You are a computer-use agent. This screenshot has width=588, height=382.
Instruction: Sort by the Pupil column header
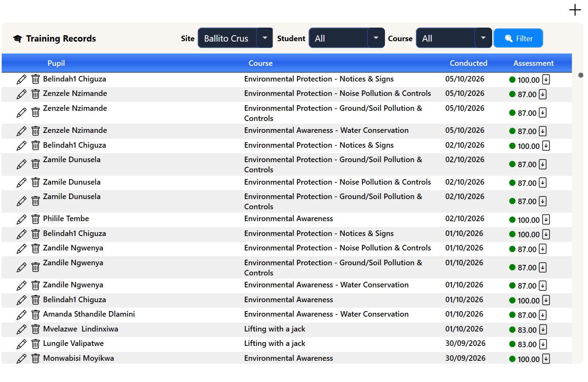pos(56,63)
